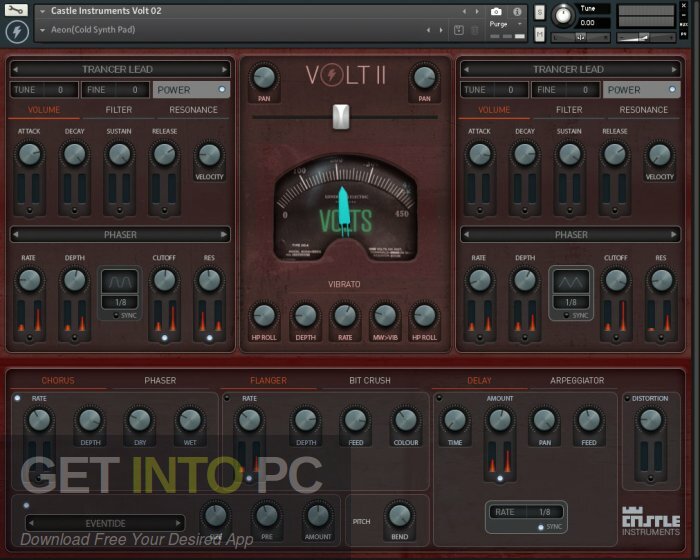Next EVENTIDE reverb preset arrow
Screen dimensions: 700x560
coord(178,523)
